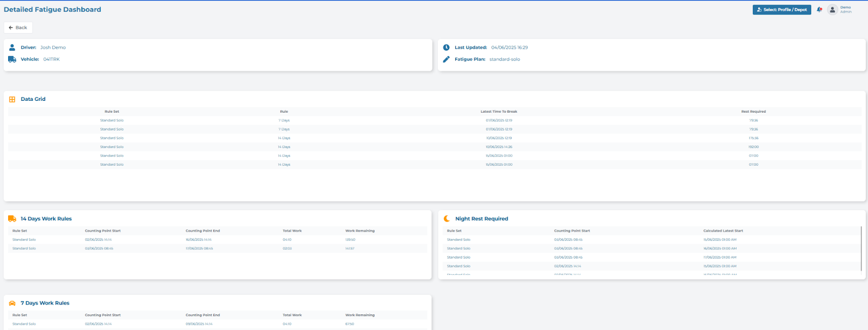Click the driver person icon
The image size is (868, 330).
pos(12,48)
